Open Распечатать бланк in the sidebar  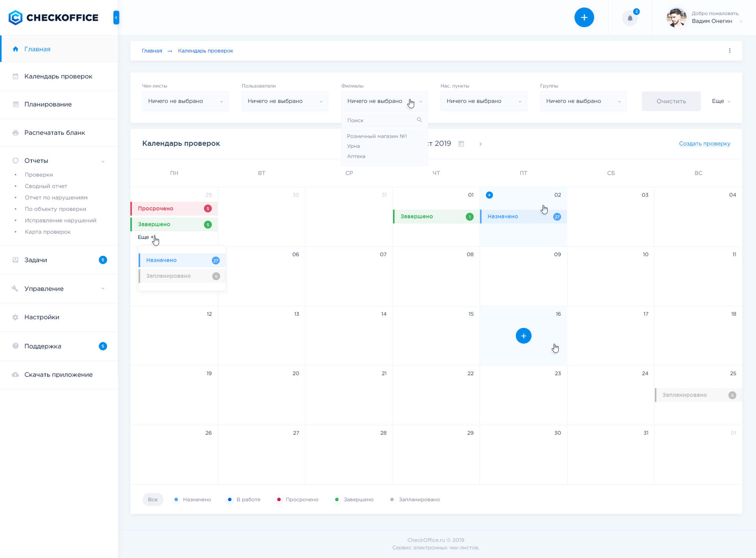point(59,133)
